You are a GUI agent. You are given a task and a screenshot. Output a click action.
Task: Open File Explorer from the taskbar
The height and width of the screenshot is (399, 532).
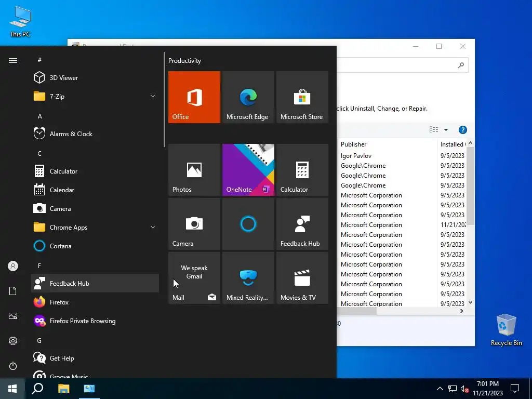(x=63, y=389)
